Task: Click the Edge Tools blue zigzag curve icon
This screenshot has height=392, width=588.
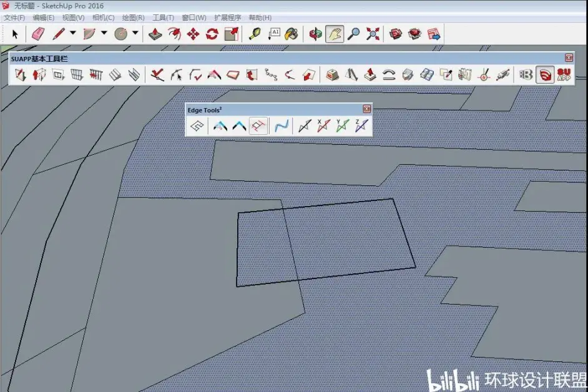Action: pyautogui.click(x=282, y=125)
